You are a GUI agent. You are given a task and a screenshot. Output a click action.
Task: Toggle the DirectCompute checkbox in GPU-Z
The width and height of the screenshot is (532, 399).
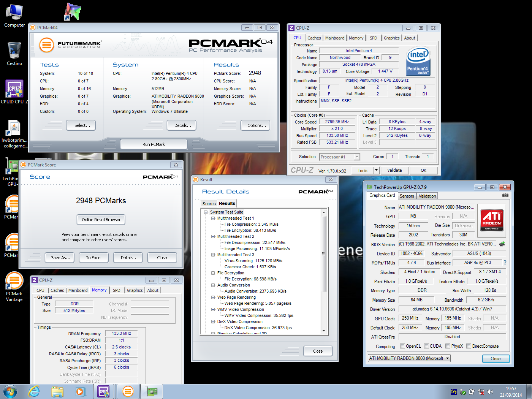[x=469, y=346]
